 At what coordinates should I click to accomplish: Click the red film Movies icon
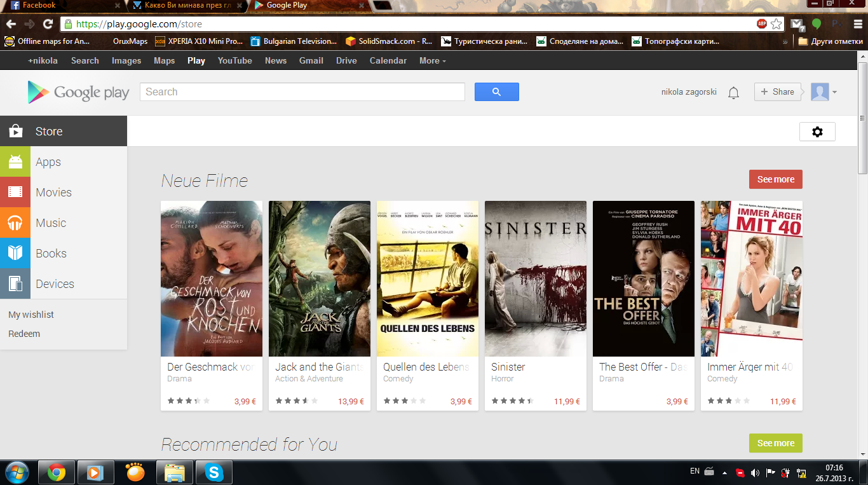(15, 192)
